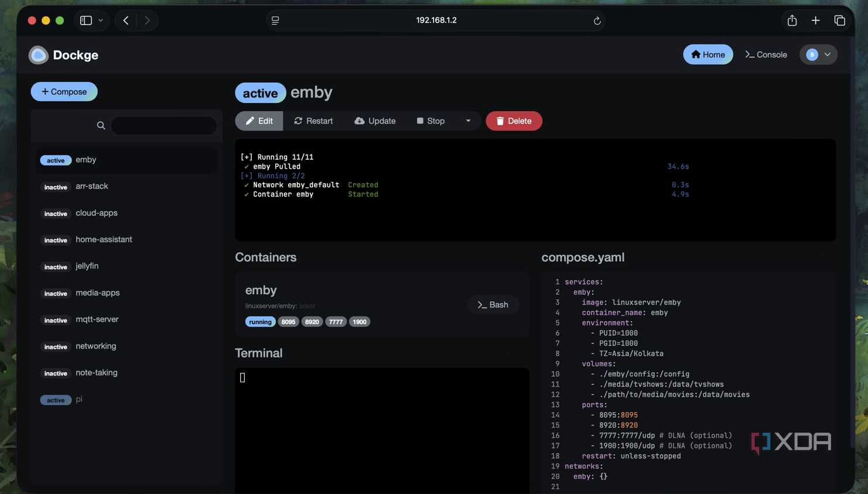Open a new Safari tab
Viewport: 868px width, 494px height.
click(x=815, y=20)
